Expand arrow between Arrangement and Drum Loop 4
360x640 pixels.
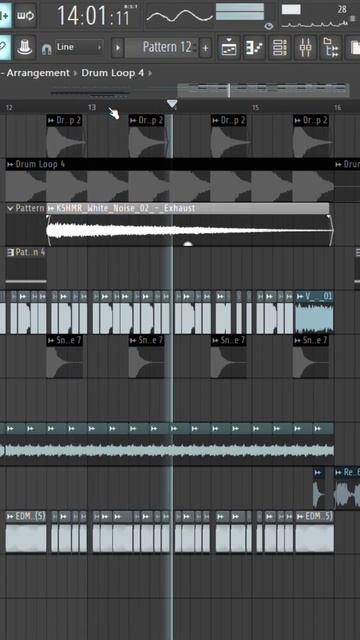tap(76, 73)
